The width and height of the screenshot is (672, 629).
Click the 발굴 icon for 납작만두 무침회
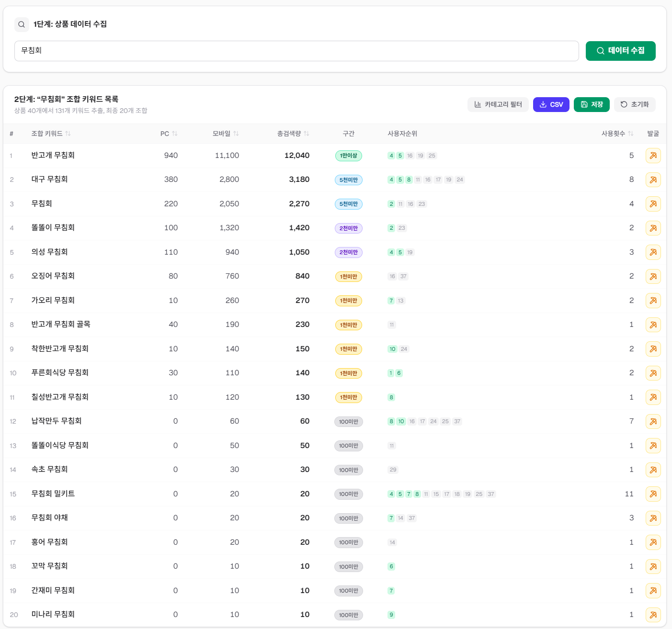click(x=653, y=421)
